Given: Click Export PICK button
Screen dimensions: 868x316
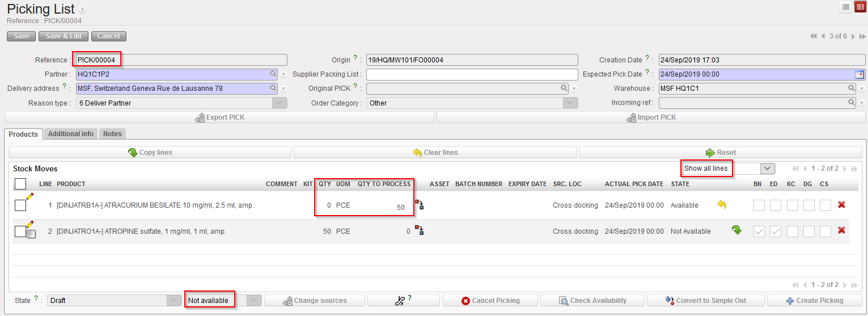Looking at the screenshot, I should tap(219, 117).
